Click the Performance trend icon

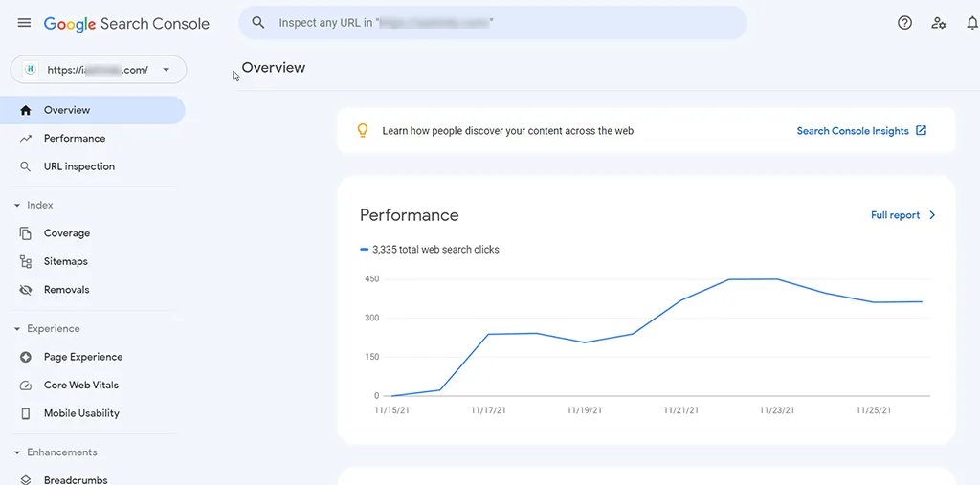[26, 138]
